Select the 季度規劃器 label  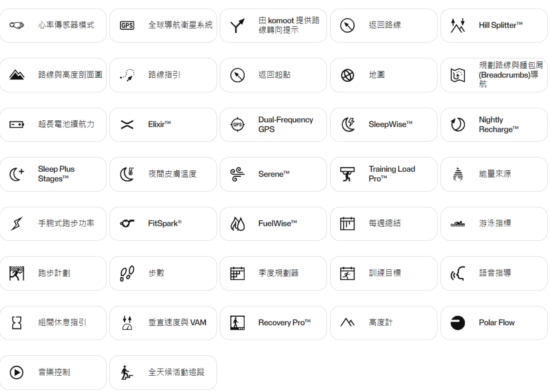pyautogui.click(x=278, y=273)
